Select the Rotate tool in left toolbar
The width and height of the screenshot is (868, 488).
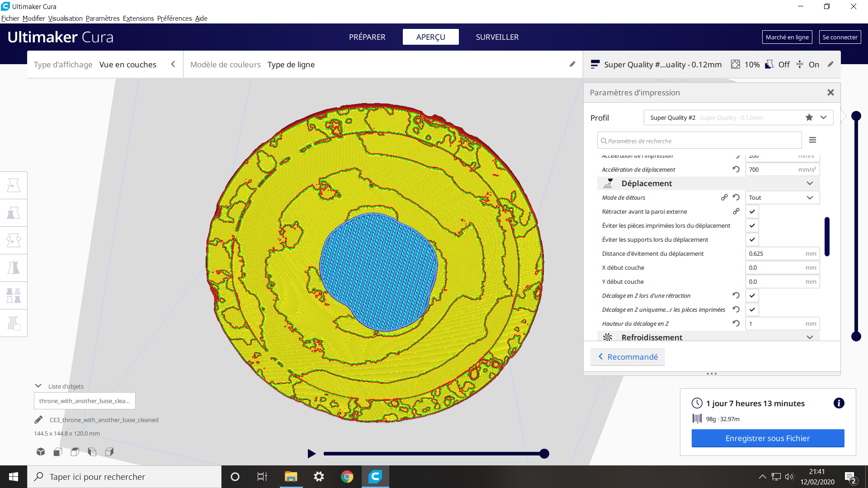click(x=14, y=240)
